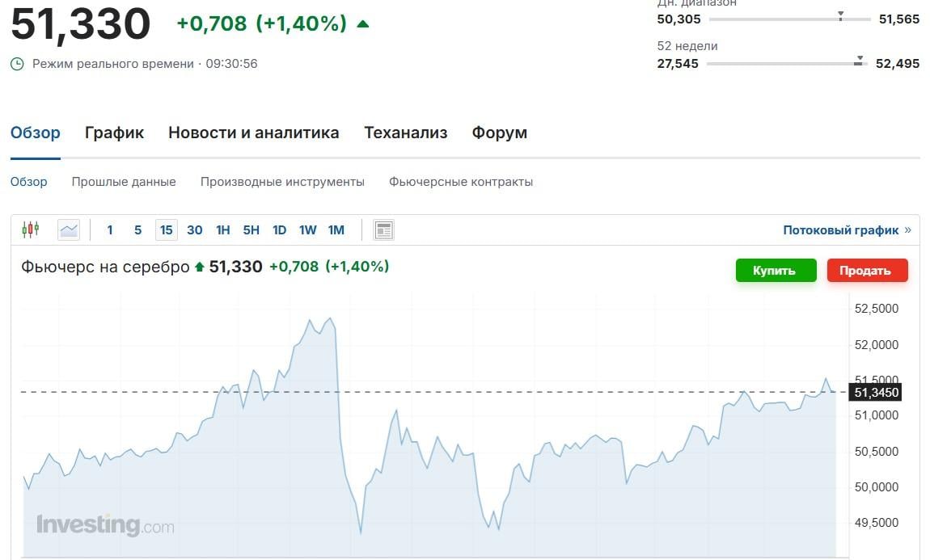
Task: Open the Теханализ tab
Action: point(405,133)
